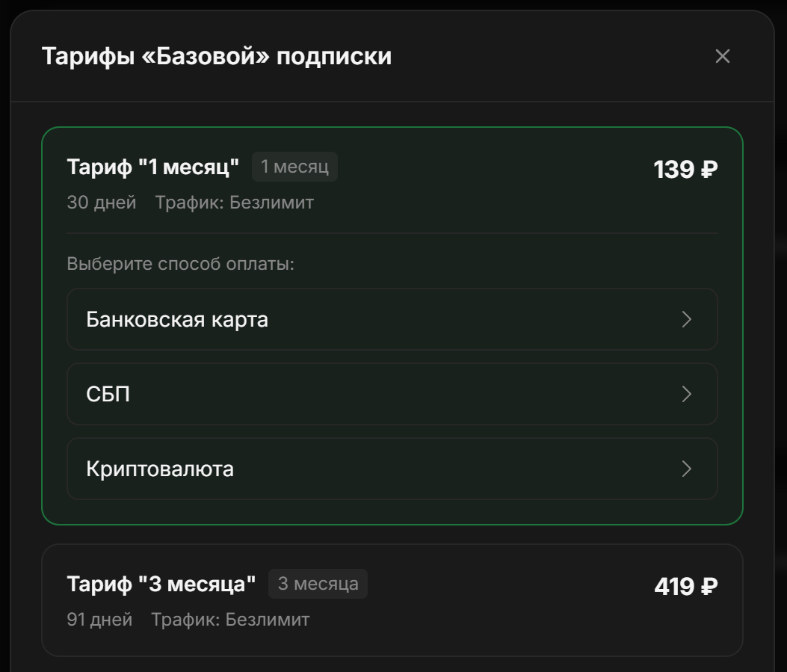Click the 419 ₽ price label
Screen dimensions: 787x672
point(685,587)
